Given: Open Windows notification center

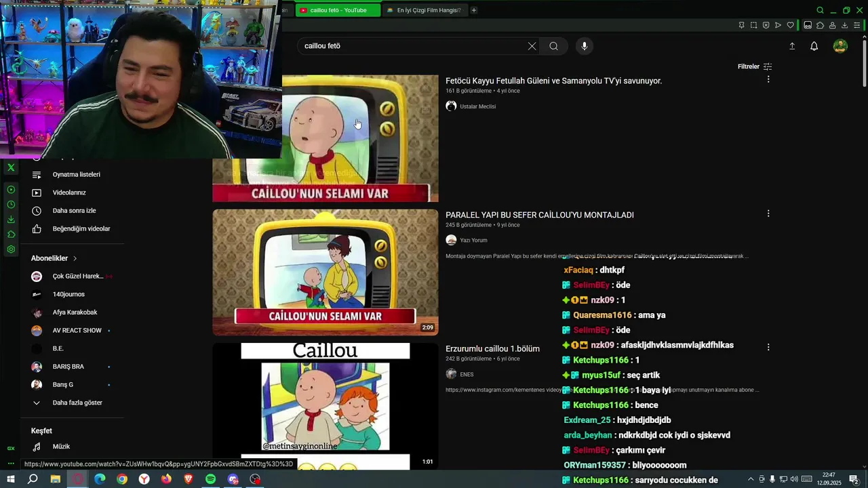Looking at the screenshot, I should [854, 479].
